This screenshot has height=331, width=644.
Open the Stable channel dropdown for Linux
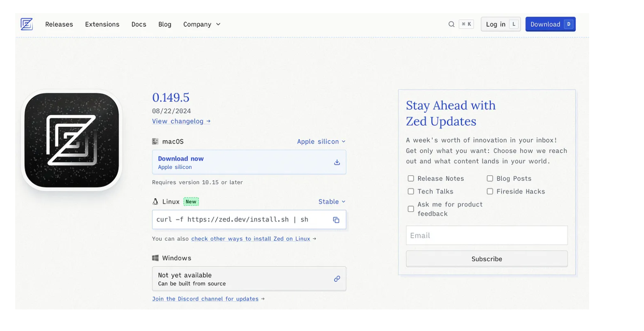[x=332, y=202]
